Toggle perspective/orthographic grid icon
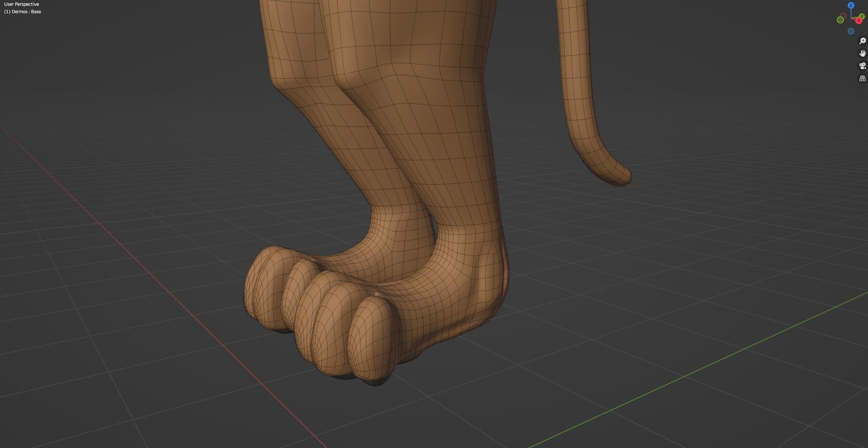This screenshot has height=448, width=868. pos(863,78)
